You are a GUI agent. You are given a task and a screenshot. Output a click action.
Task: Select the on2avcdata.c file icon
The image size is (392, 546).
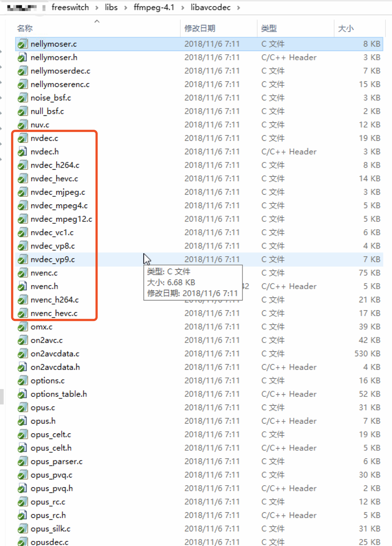(22, 354)
